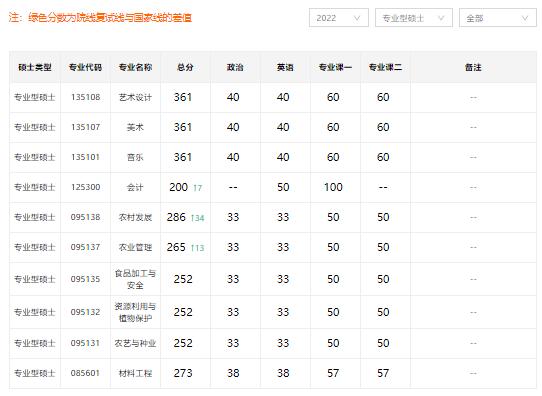
Task: Select major code 085601
Action: pyautogui.click(x=85, y=374)
